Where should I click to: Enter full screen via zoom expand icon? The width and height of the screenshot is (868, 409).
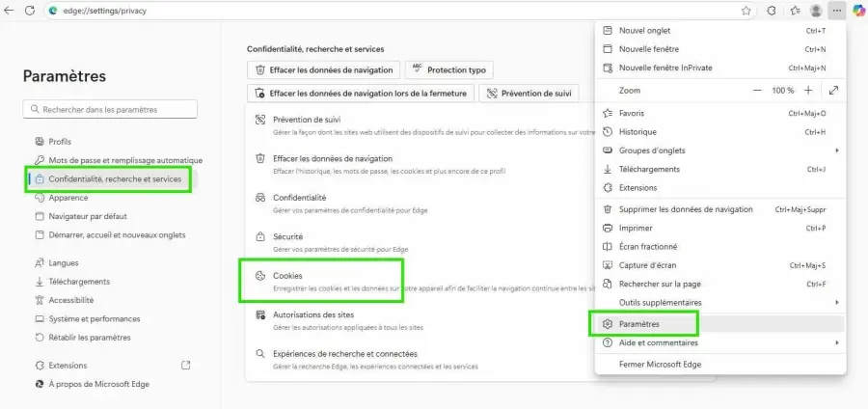coord(833,90)
